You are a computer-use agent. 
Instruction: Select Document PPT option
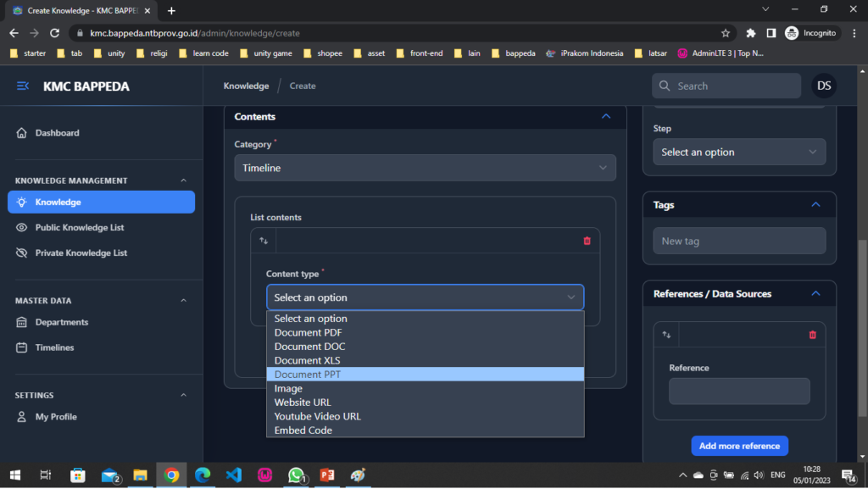(425, 375)
